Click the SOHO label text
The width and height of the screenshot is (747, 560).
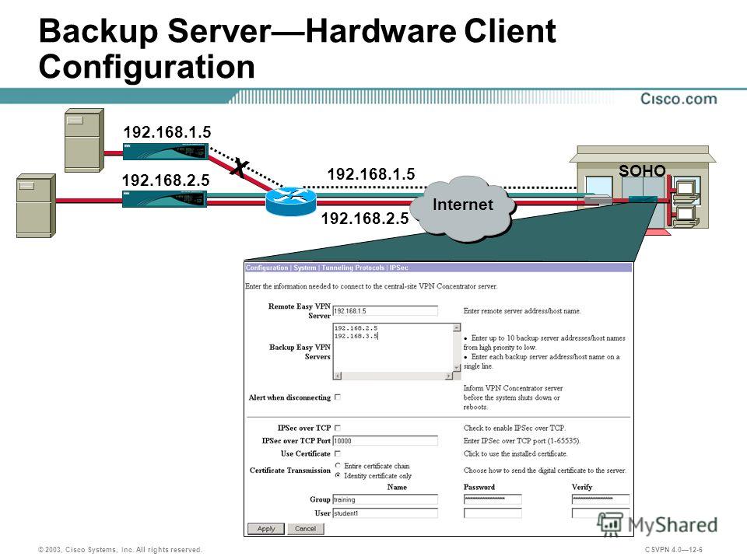pos(642,170)
